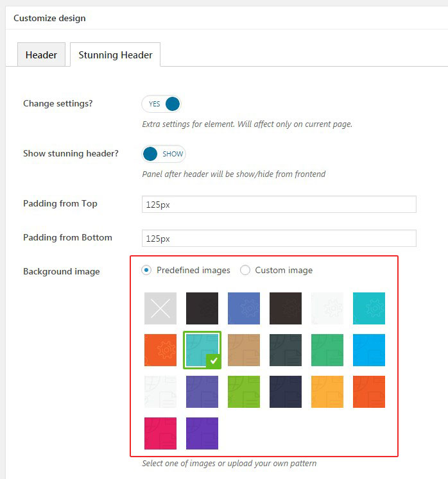Image resolution: width=448 pixels, height=479 pixels.
Task: Click the Padding from Top field
Action: coord(279,205)
